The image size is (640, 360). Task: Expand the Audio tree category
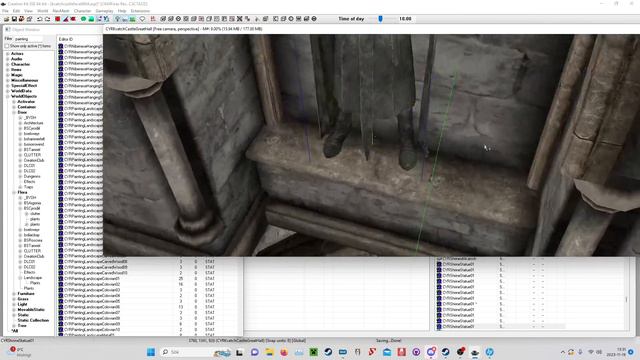[x=7, y=59]
